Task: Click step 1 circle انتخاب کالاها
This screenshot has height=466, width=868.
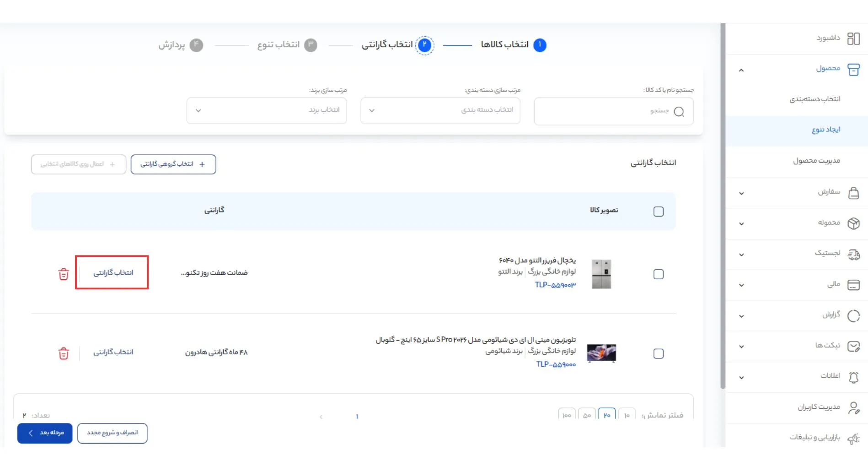Action: (540, 45)
